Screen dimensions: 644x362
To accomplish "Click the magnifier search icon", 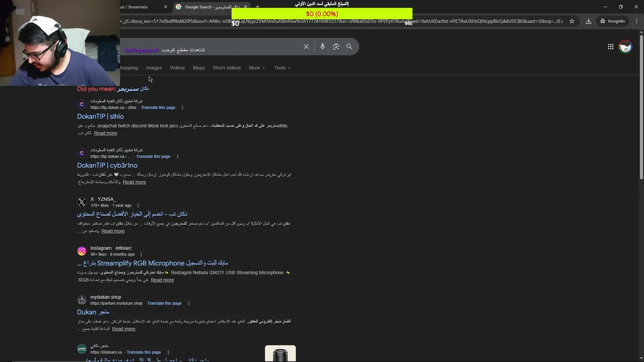I will click(x=349, y=47).
